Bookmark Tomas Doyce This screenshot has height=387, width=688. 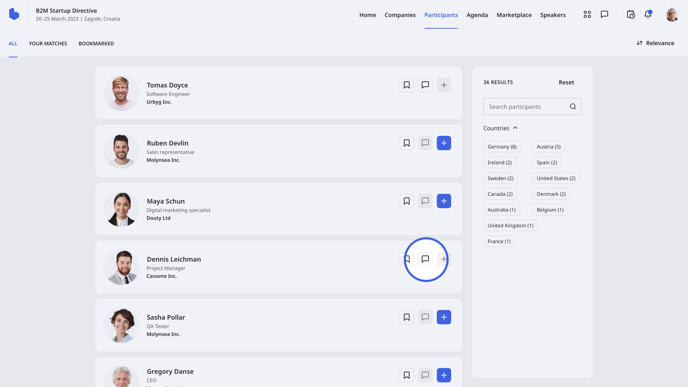tap(406, 85)
